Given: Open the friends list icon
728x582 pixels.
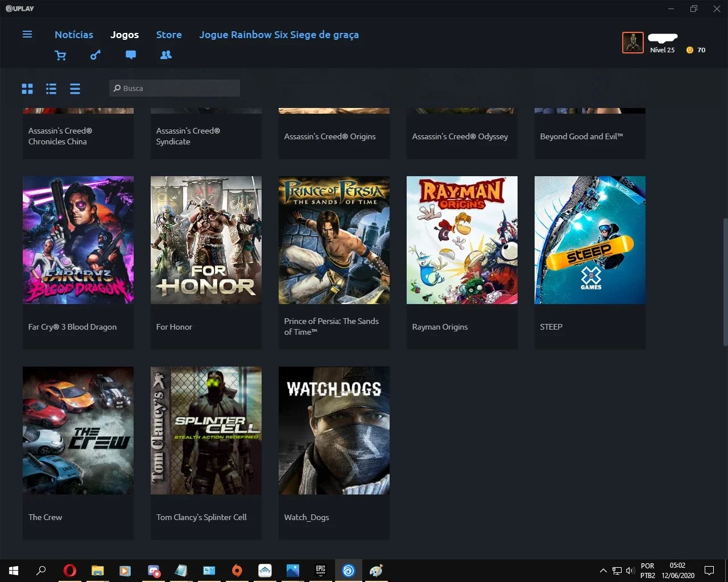Looking at the screenshot, I should [x=166, y=55].
